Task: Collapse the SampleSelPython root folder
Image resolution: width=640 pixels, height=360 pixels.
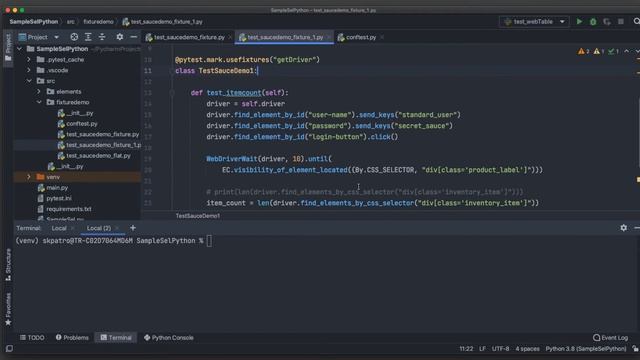Action: (x=19, y=49)
